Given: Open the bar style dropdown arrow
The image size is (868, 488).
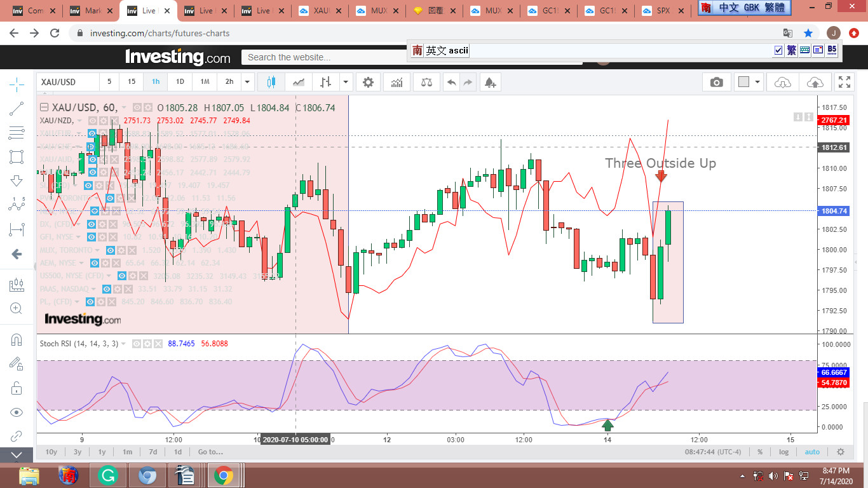Looking at the screenshot, I should (x=346, y=82).
